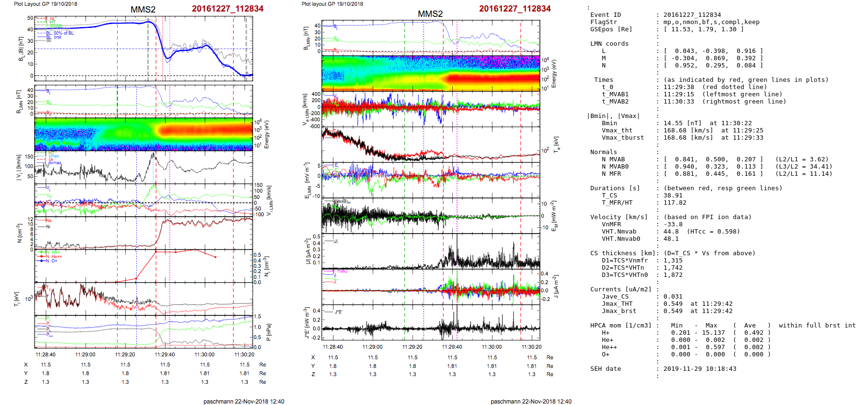Click the 11:29:40 tick on left time axis
Image resolution: width=868 pixels, height=405 pixels.
point(165,354)
